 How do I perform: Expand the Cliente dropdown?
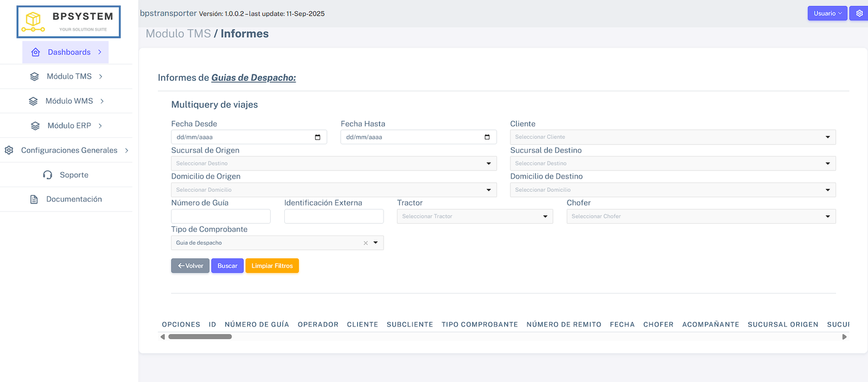click(x=672, y=137)
